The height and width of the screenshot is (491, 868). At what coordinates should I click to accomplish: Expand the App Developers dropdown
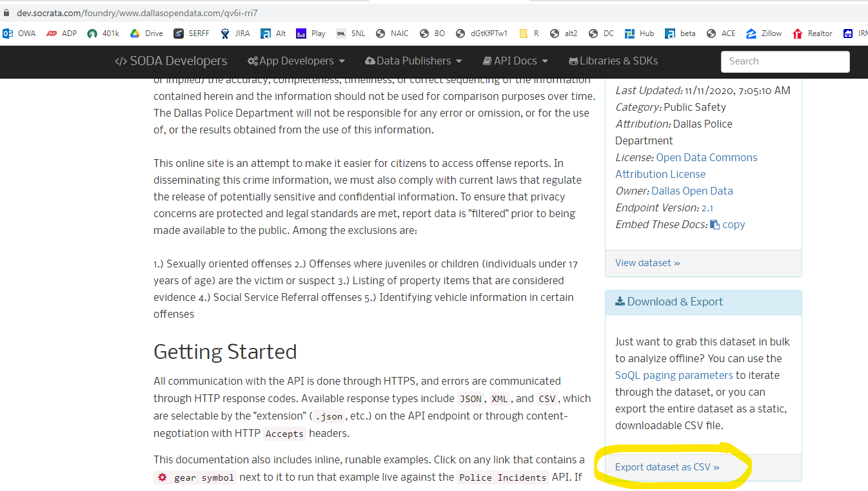[x=296, y=61]
